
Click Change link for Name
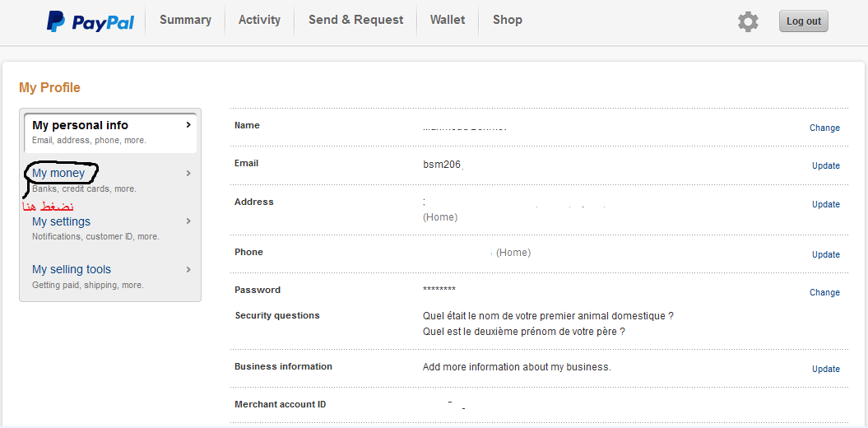[x=824, y=128]
